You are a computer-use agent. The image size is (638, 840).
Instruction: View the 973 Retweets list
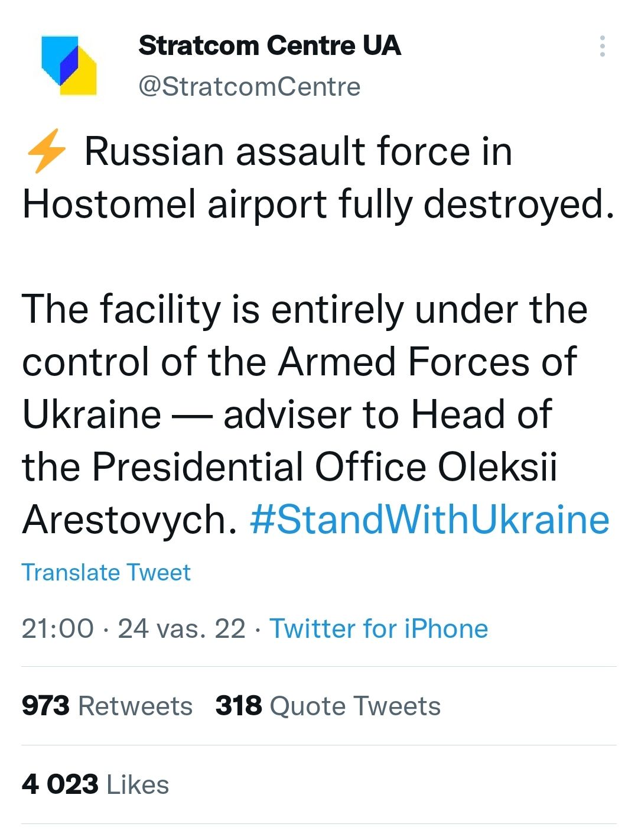(x=107, y=706)
